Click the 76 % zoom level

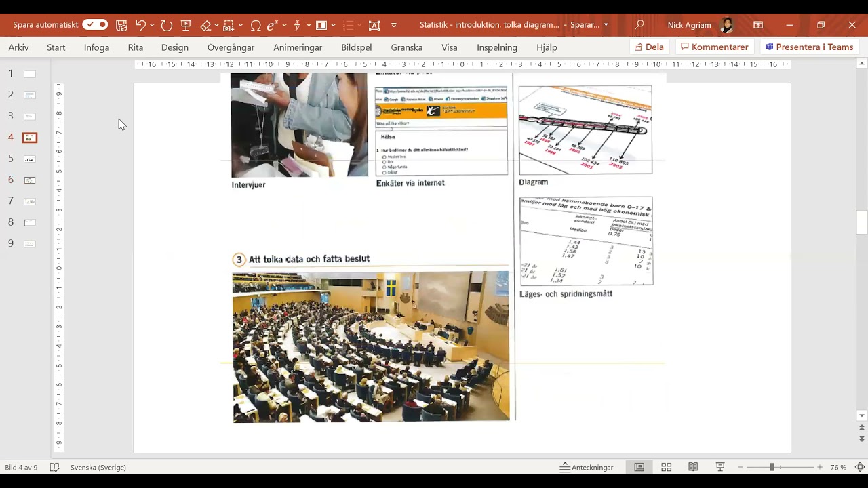838,468
